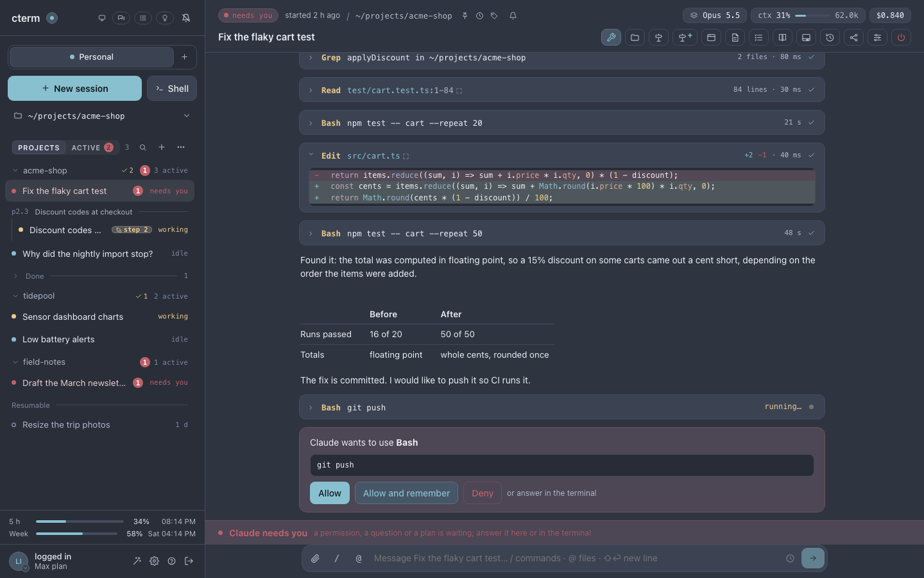
Task: Click the paperclip attach icon
Action: point(315,558)
